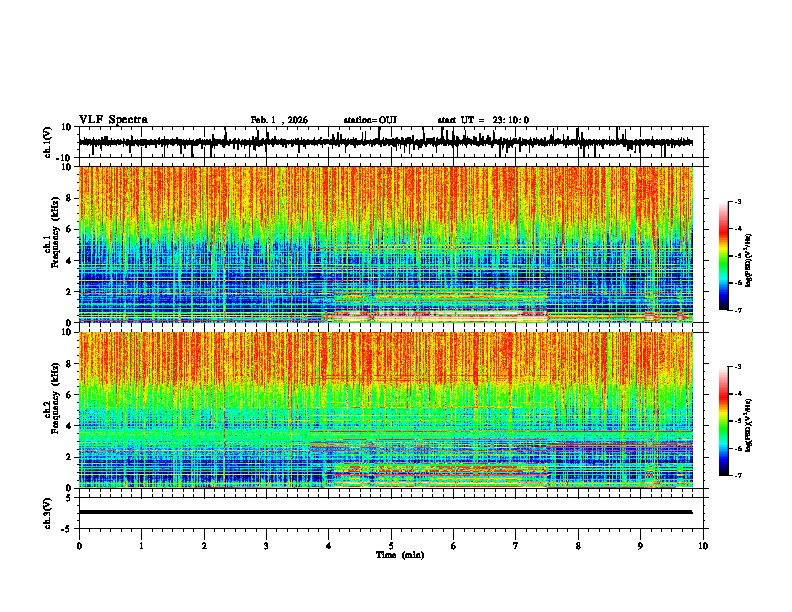792x612 pixels.
Task: Click time axis tick label "4" at bottom
Action: pos(329,546)
